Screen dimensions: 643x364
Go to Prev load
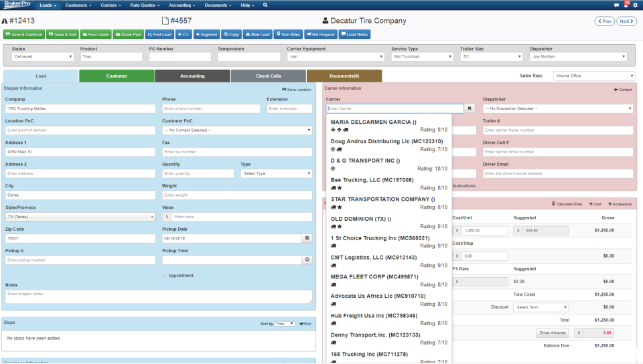pyautogui.click(x=605, y=21)
